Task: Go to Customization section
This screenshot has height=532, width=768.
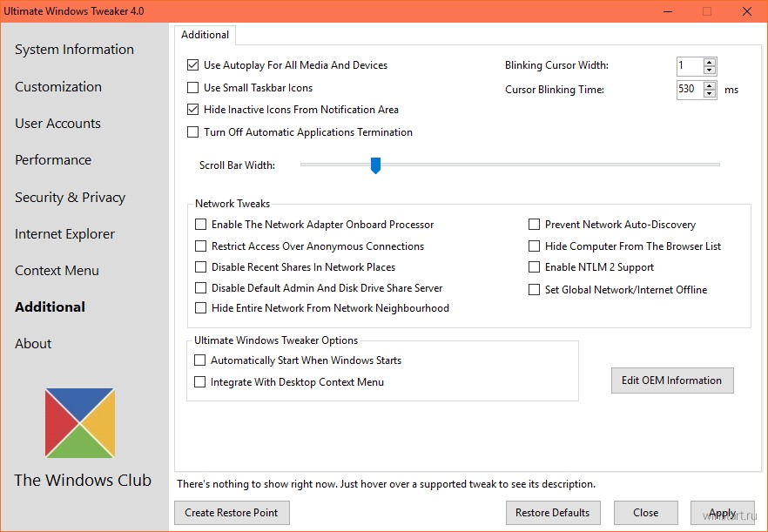Action: [x=58, y=87]
